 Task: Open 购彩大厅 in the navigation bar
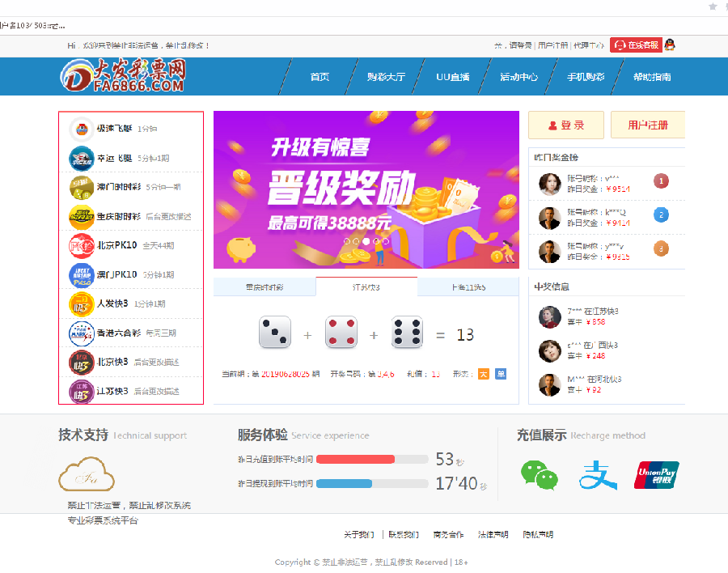click(386, 77)
